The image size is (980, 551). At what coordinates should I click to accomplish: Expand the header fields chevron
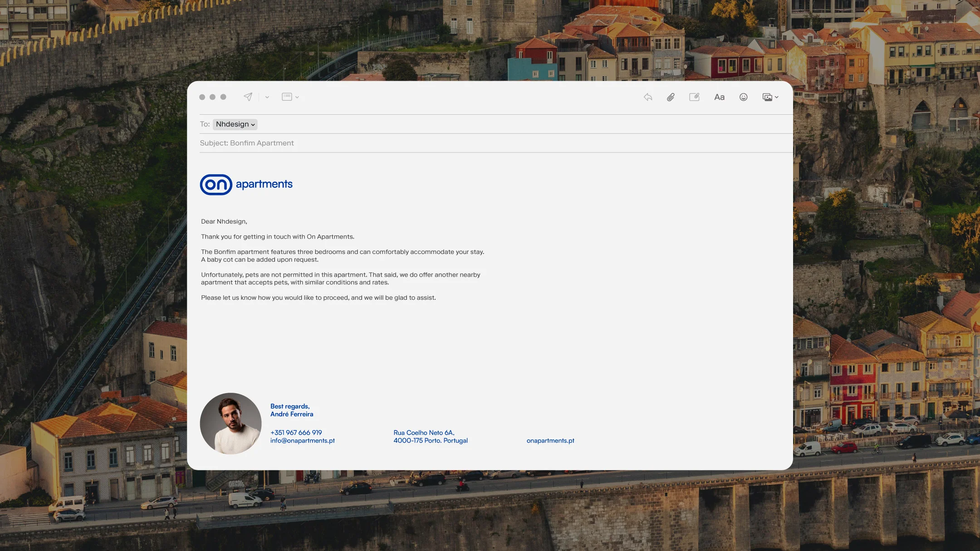[297, 98]
